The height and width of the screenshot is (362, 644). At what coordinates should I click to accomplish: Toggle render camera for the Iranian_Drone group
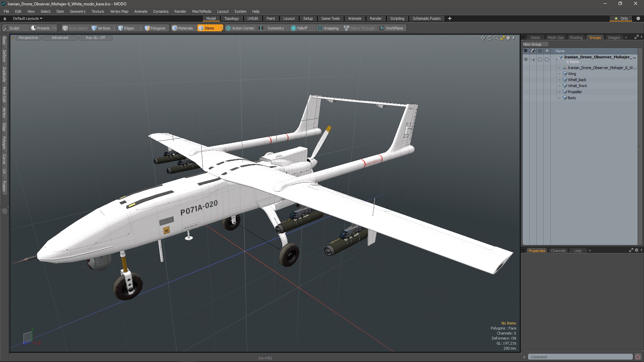pyautogui.click(x=533, y=59)
